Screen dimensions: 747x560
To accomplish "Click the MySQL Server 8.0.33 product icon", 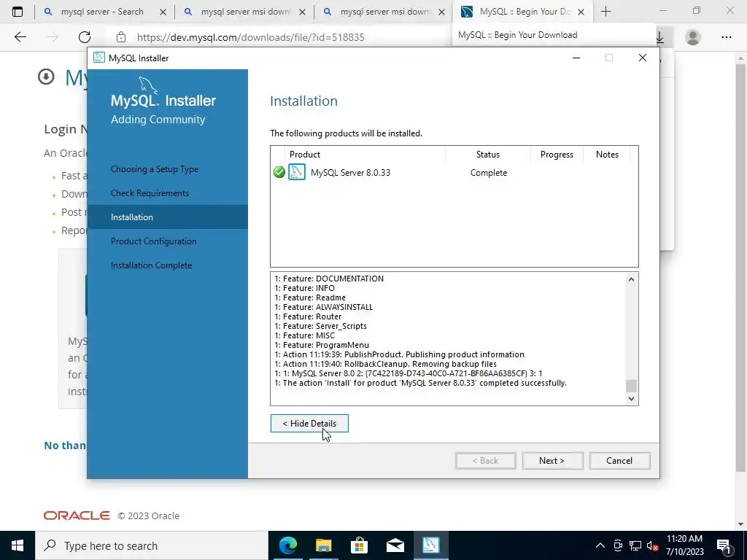I will tap(297, 172).
